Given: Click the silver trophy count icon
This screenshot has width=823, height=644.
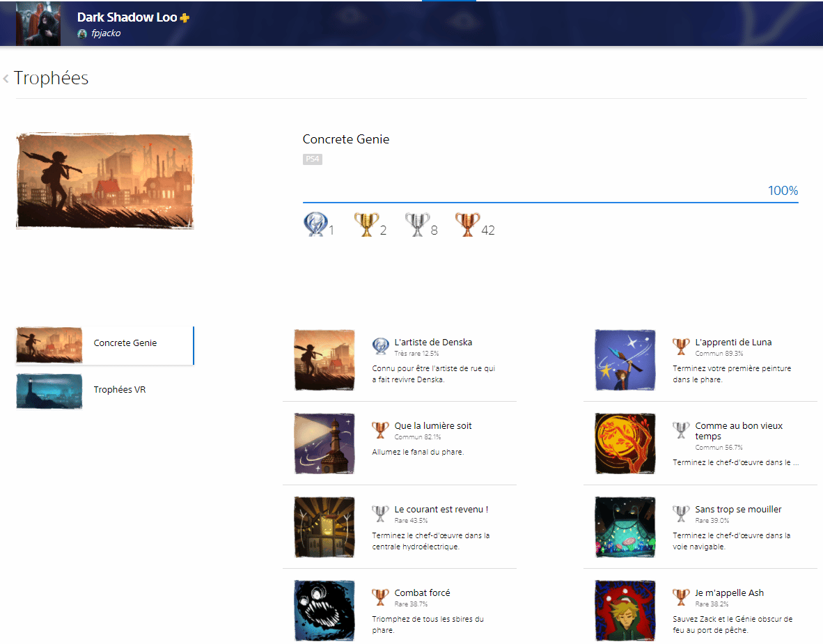Looking at the screenshot, I should (417, 224).
